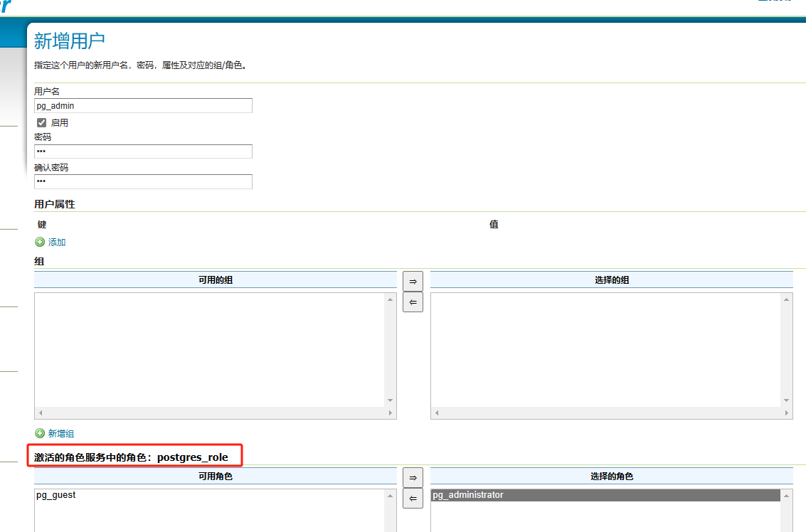Click into the 密码 password field
Image resolution: width=806 pixels, height=532 pixels.
point(143,151)
